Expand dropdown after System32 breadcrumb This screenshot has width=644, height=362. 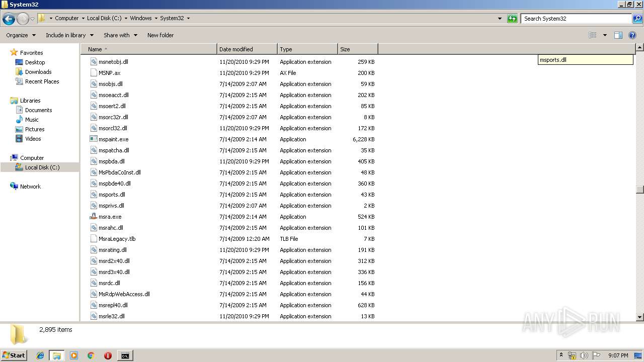188,18
